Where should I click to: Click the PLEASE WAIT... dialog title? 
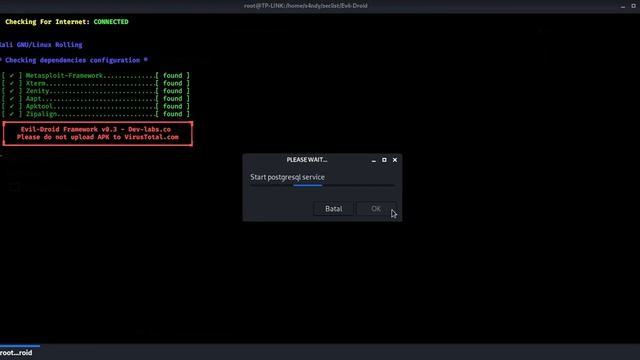(307, 160)
